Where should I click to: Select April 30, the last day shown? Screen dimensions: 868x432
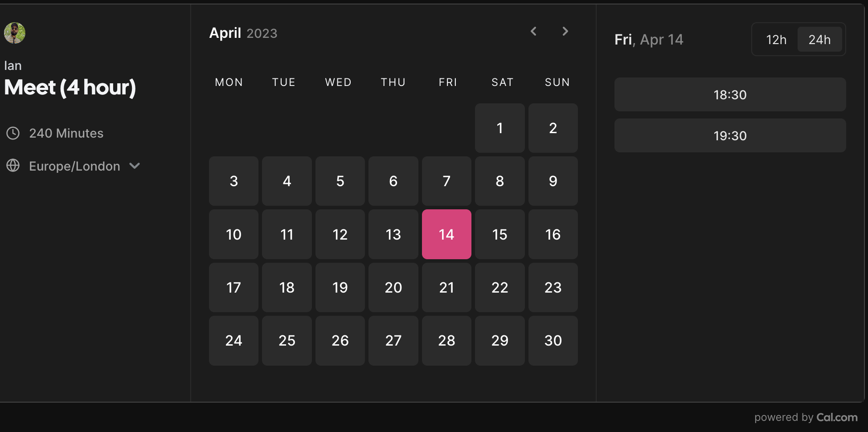553,340
